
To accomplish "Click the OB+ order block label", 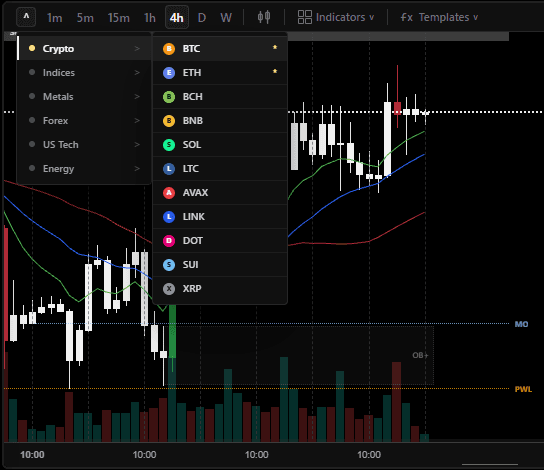I will coord(420,356).
